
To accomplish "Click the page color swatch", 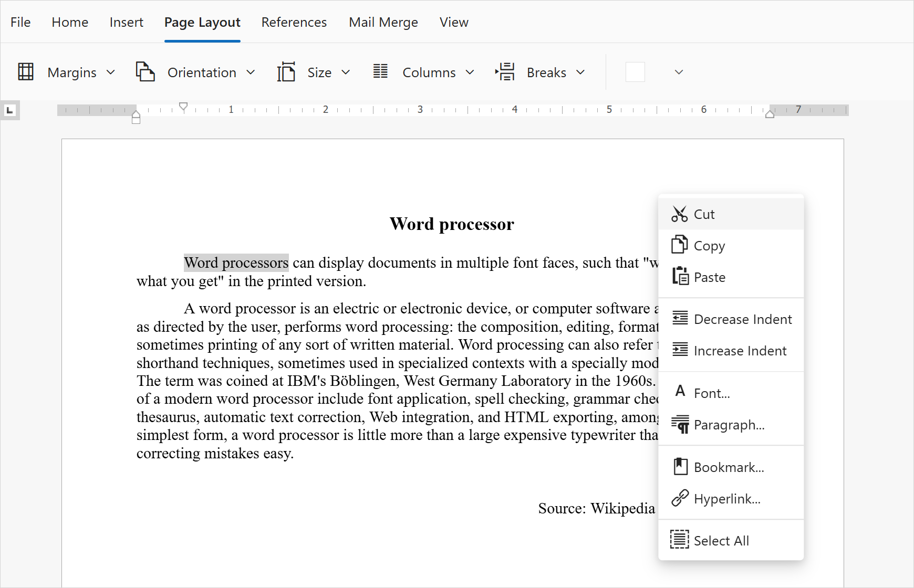I will 635,72.
